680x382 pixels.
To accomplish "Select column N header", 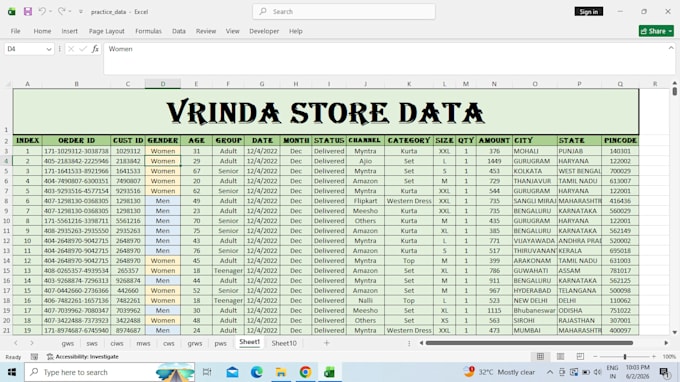I will 494,84.
